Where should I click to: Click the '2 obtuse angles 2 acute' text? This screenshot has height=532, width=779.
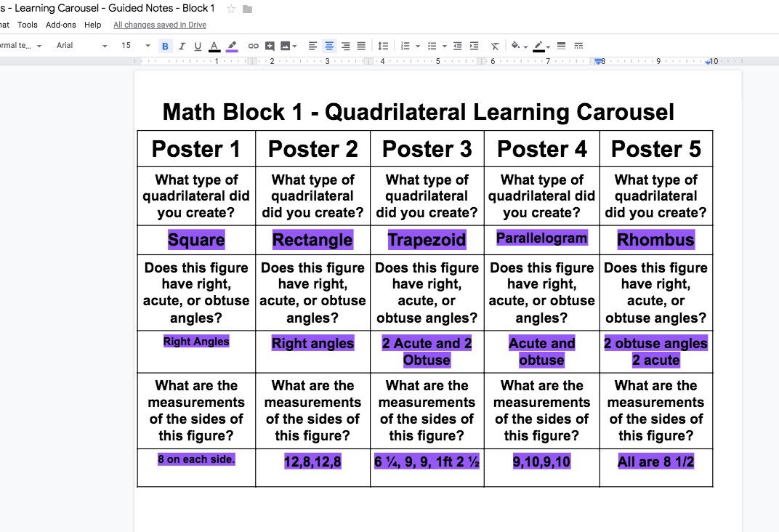[x=655, y=352]
